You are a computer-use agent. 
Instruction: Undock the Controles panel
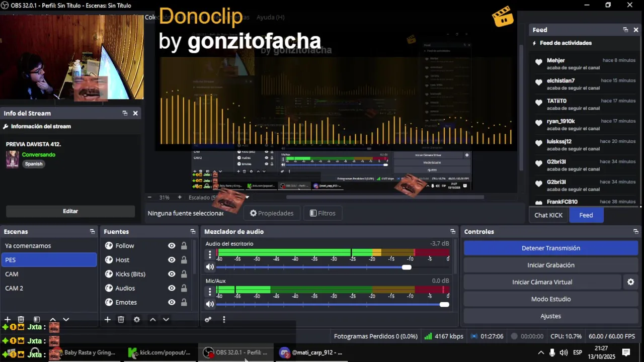click(x=636, y=231)
